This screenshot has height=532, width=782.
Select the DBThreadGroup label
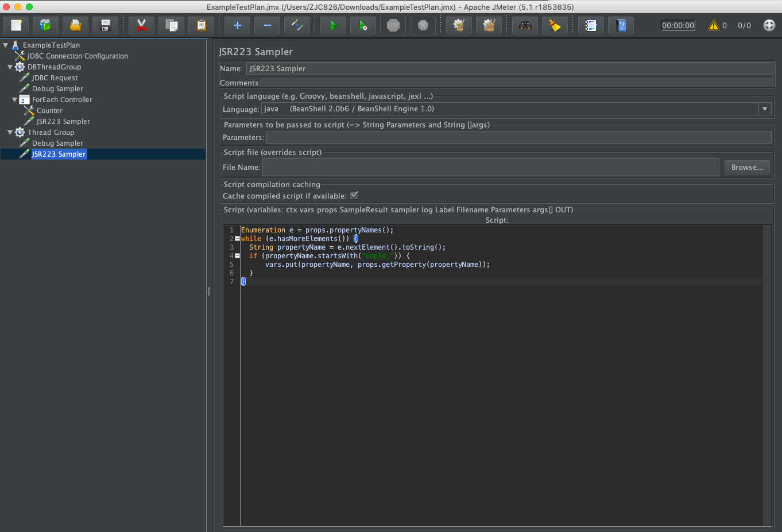pos(54,67)
